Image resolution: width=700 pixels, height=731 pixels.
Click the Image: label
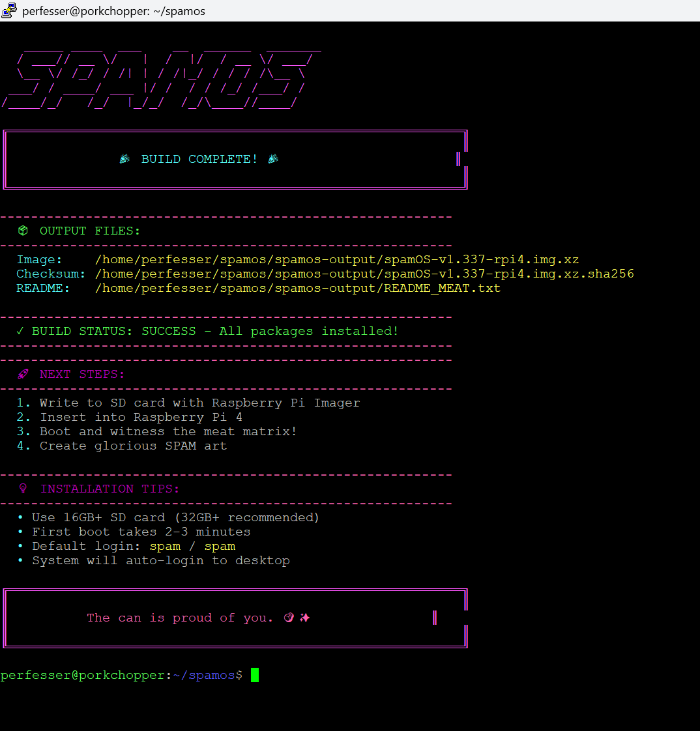tap(39, 260)
